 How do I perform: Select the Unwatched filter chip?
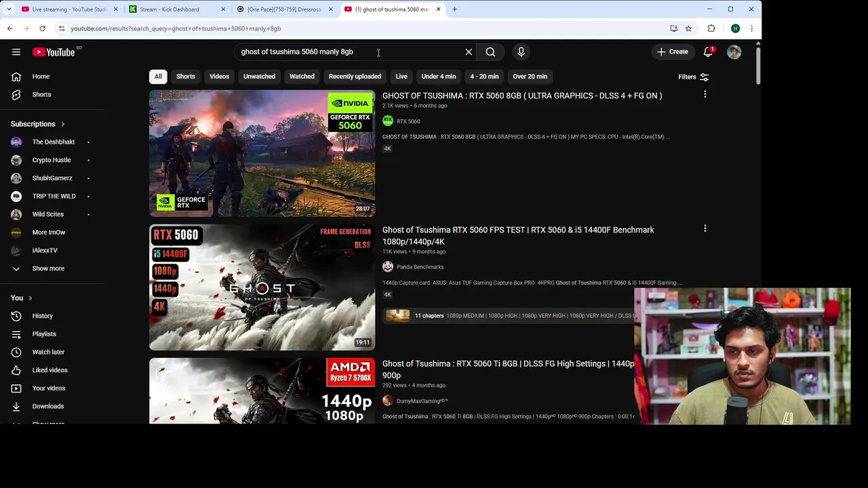[x=259, y=77]
